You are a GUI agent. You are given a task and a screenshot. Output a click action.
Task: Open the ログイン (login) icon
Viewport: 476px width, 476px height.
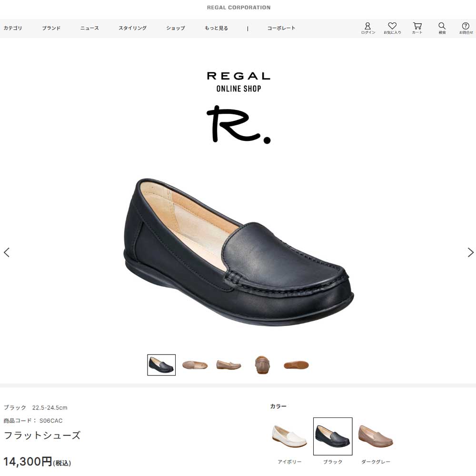pyautogui.click(x=367, y=29)
